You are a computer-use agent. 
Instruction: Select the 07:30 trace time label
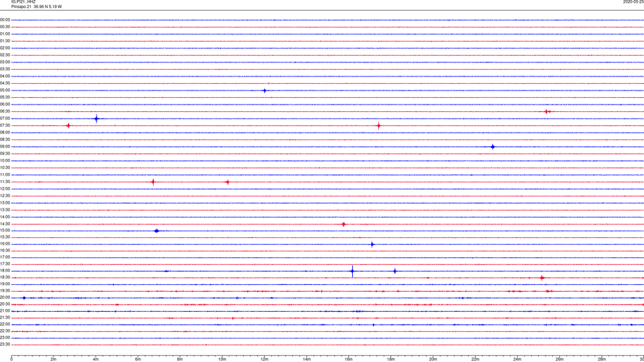[5, 125]
